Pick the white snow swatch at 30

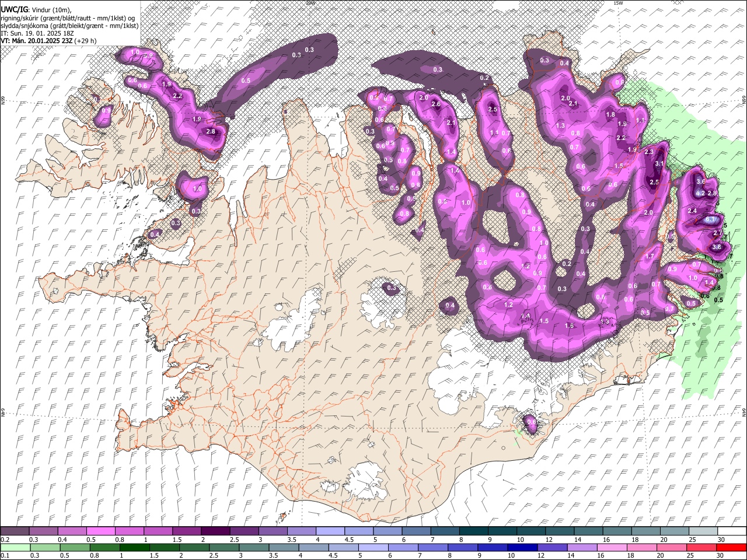(732, 531)
